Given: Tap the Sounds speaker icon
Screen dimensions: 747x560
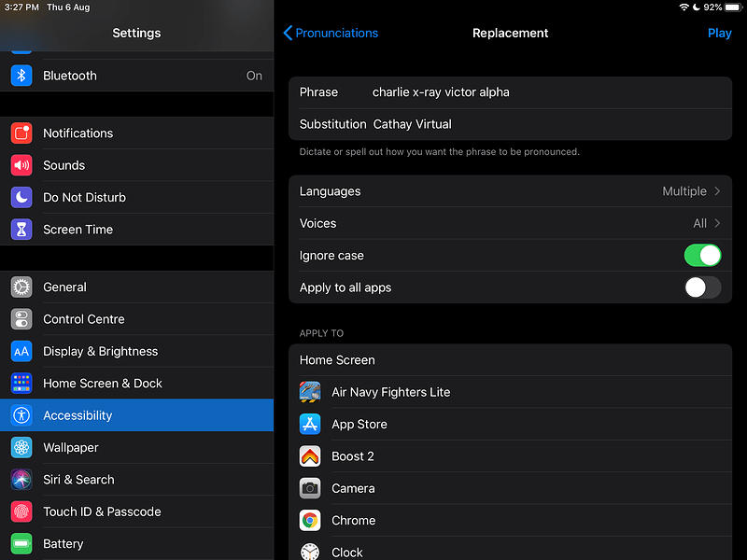Looking at the screenshot, I should click(x=21, y=165).
